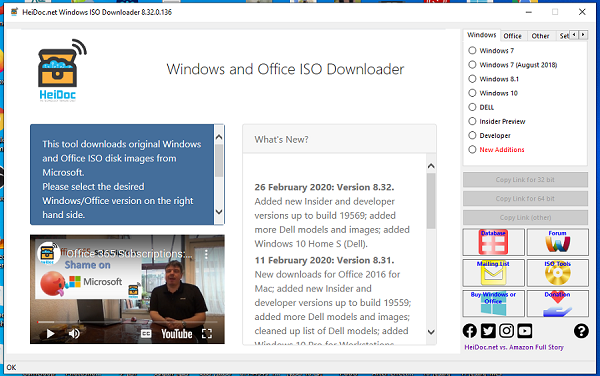Open the Mailing List envelope icon
Image resolution: width=600 pixels, height=376 pixels.
493,273
